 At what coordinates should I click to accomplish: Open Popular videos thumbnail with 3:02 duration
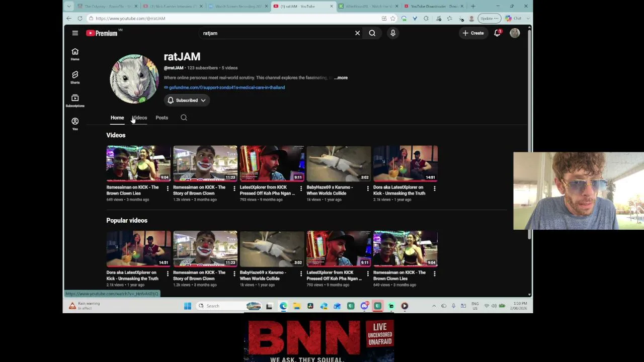(272, 249)
